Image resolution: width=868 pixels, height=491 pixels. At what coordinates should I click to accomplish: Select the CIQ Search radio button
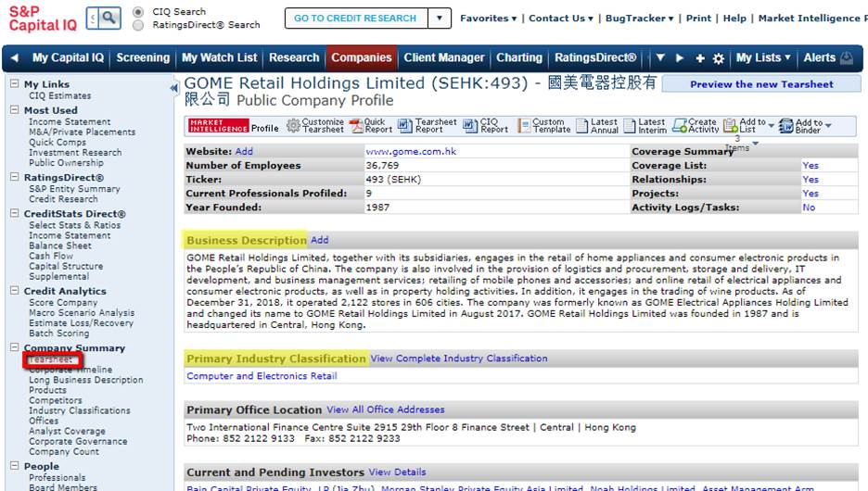[x=138, y=12]
